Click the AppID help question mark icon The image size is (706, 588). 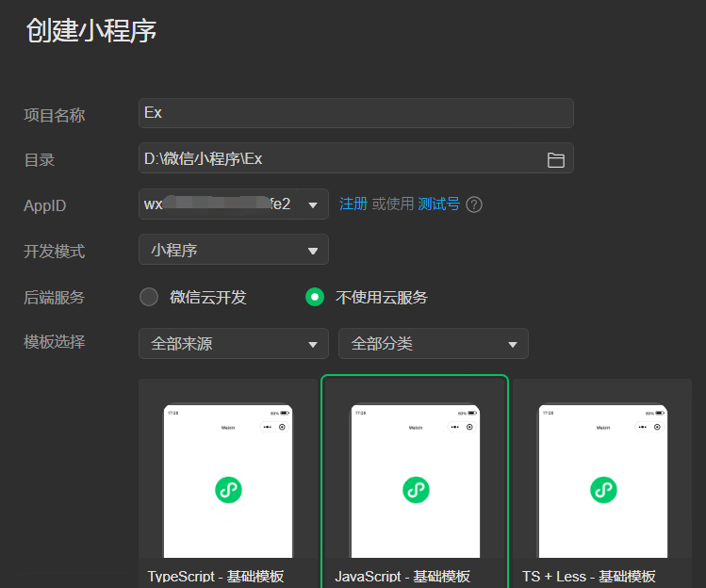click(474, 204)
